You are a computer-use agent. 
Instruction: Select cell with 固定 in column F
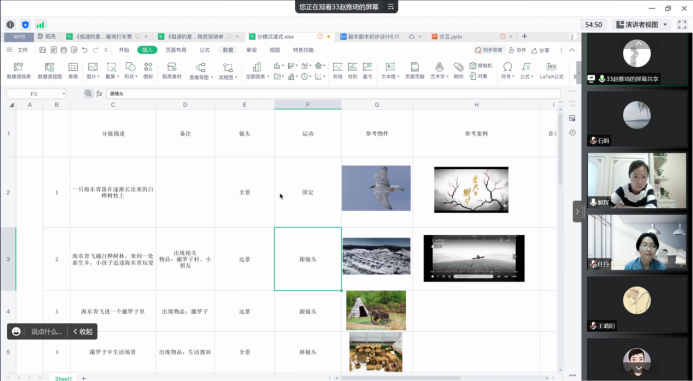click(308, 192)
